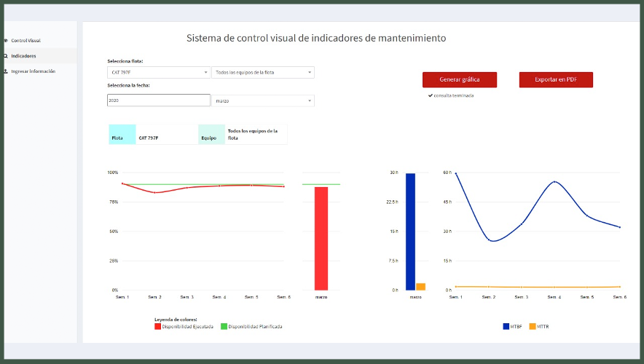
Task: Toggle the blue MTBF legend swatch
Action: [x=506, y=327]
